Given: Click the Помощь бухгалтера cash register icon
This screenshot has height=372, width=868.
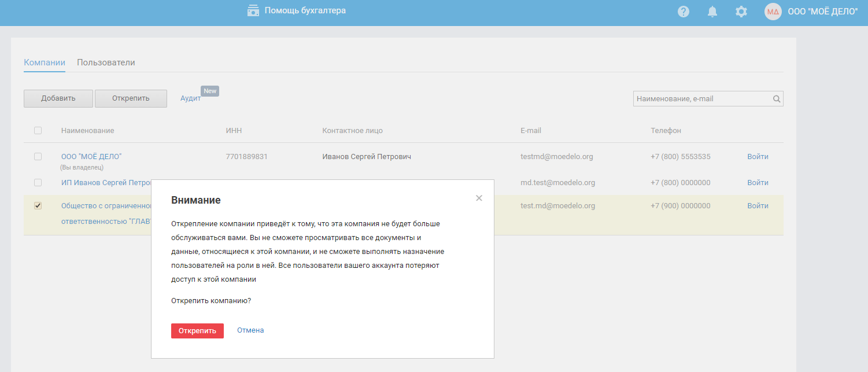Looking at the screenshot, I should tap(253, 10).
